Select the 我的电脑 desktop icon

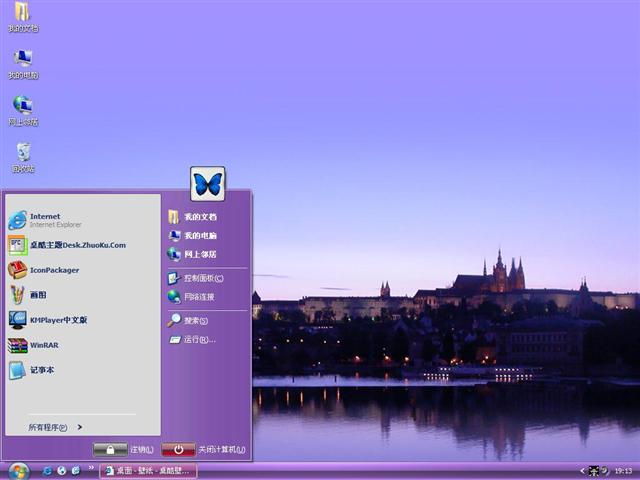23,62
